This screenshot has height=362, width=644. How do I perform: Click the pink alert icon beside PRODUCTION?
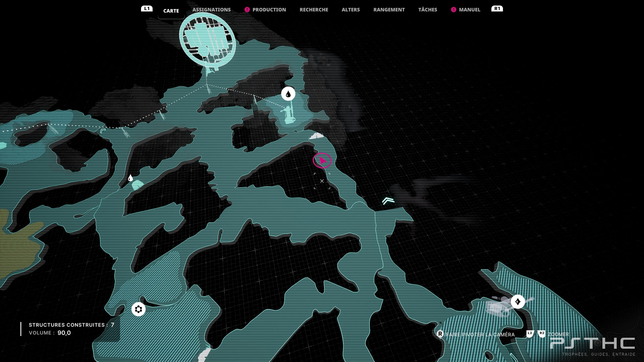(247, 10)
